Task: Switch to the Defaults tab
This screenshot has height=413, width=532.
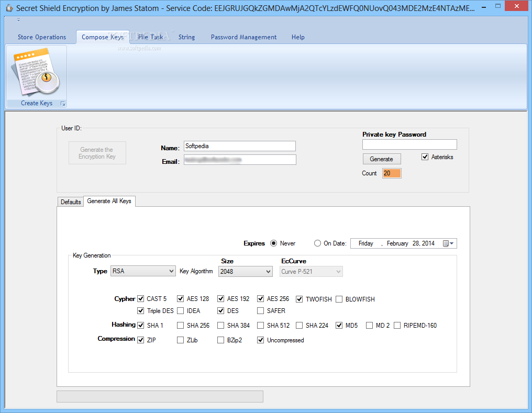Action: tap(71, 202)
